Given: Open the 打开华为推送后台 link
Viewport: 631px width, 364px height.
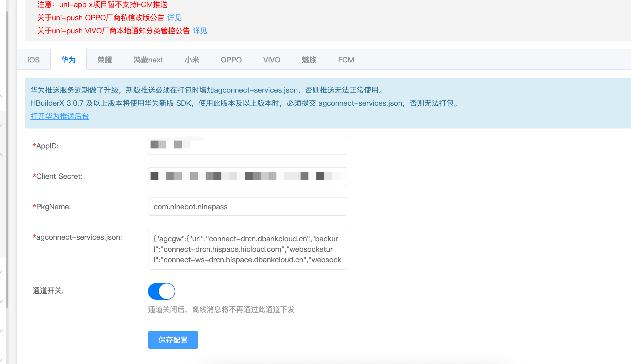Looking at the screenshot, I should click(x=60, y=116).
